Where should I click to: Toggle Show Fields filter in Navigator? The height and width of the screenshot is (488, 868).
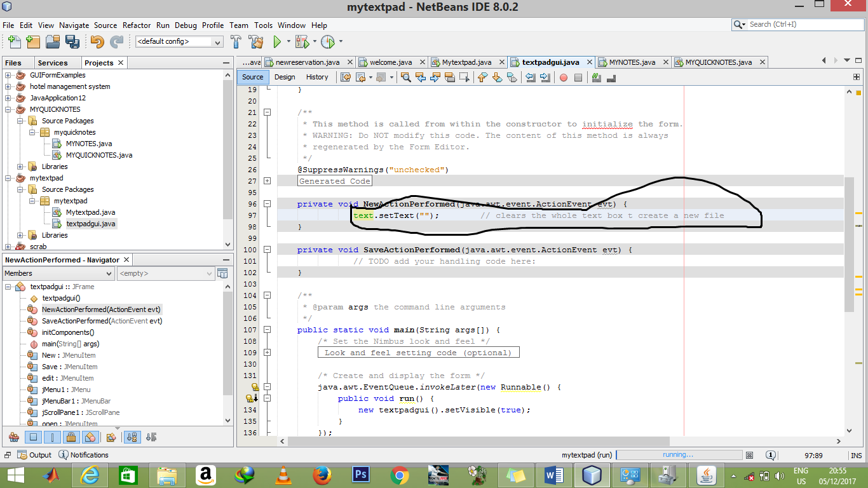(x=34, y=437)
